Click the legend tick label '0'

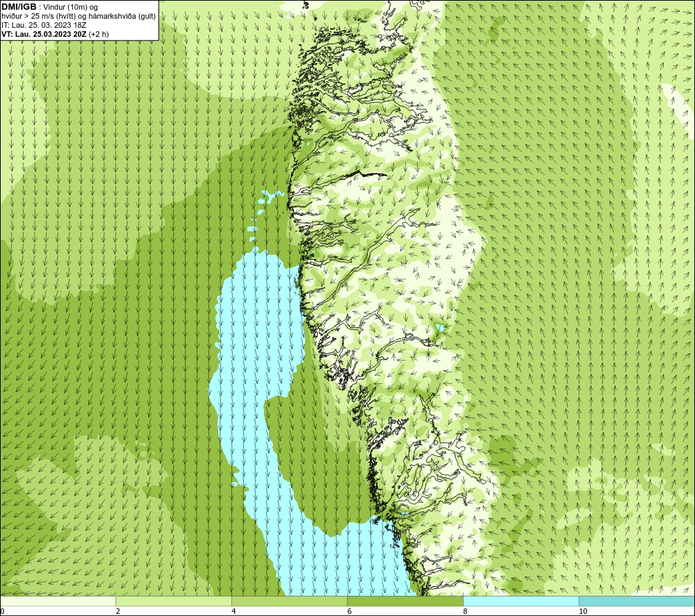(x=2, y=611)
